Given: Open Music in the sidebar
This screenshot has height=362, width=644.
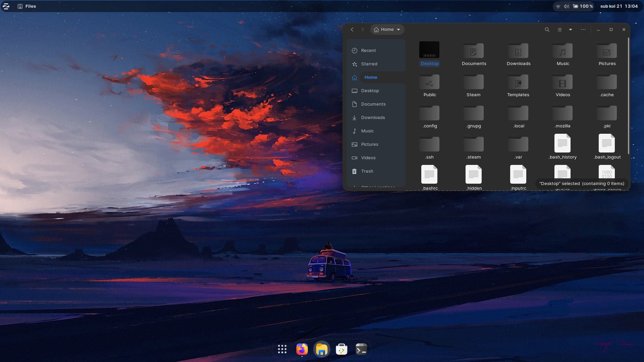Looking at the screenshot, I should (x=376, y=131).
